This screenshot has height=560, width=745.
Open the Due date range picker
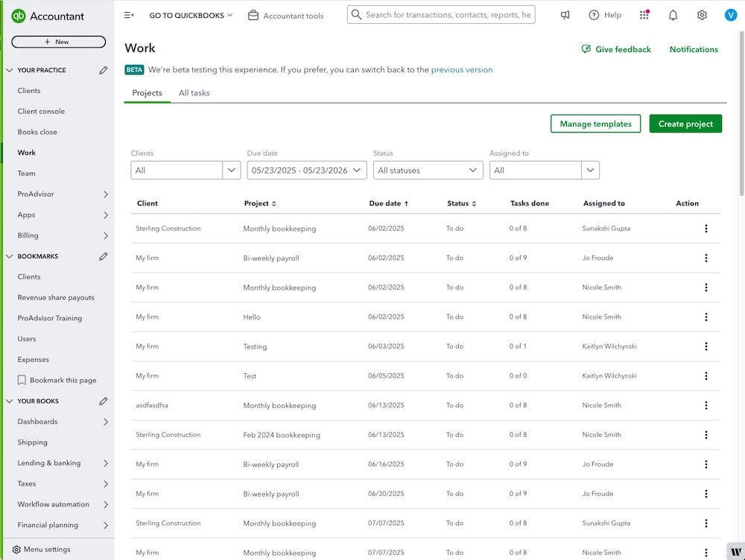[305, 170]
